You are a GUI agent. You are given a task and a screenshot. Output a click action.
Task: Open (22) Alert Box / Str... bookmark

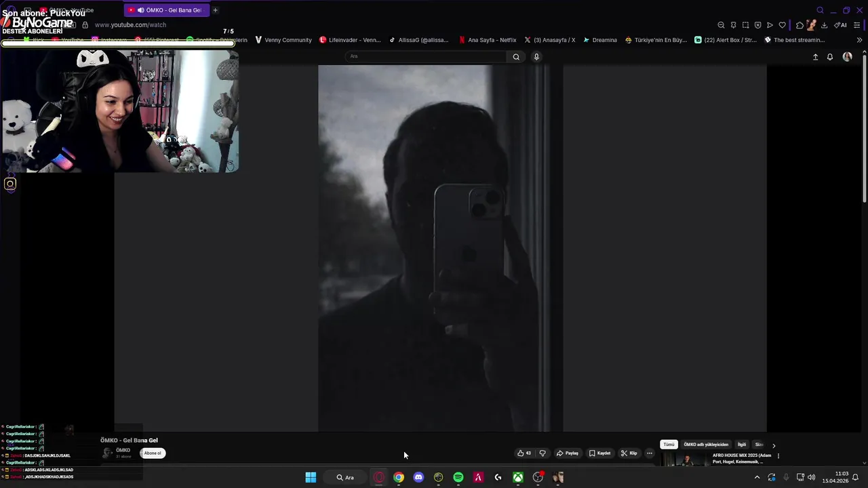coord(726,40)
